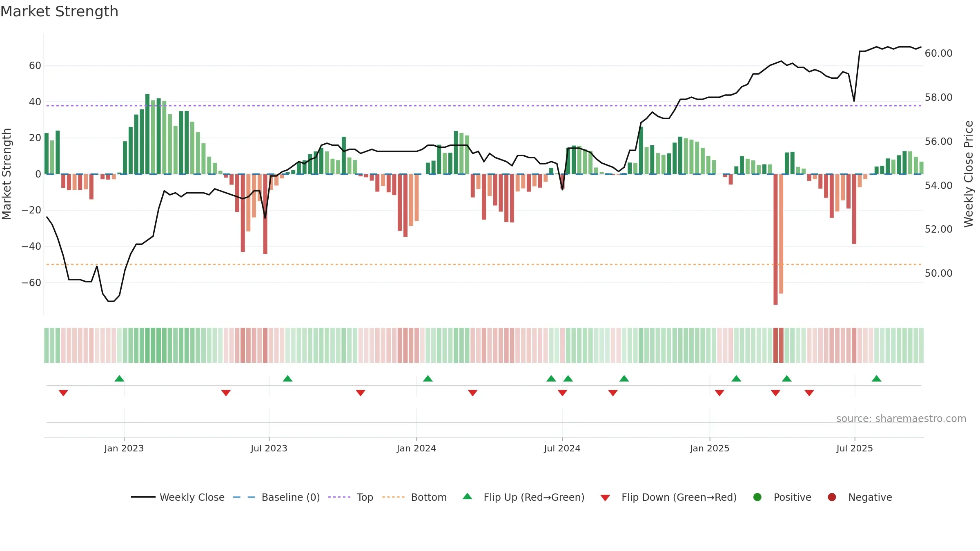Click the purple dotted Top legend line
980x551 pixels.
coord(339,497)
